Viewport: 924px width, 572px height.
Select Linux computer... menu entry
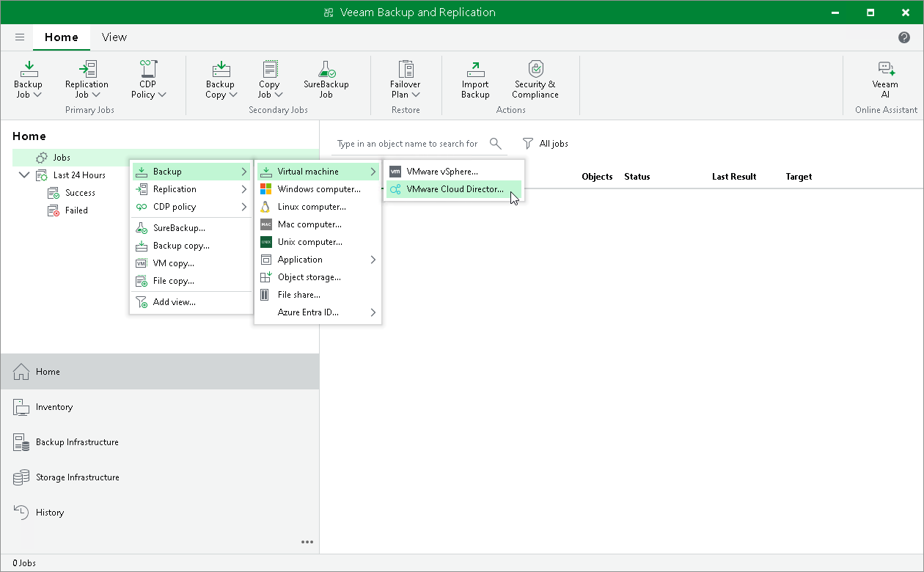click(318, 207)
